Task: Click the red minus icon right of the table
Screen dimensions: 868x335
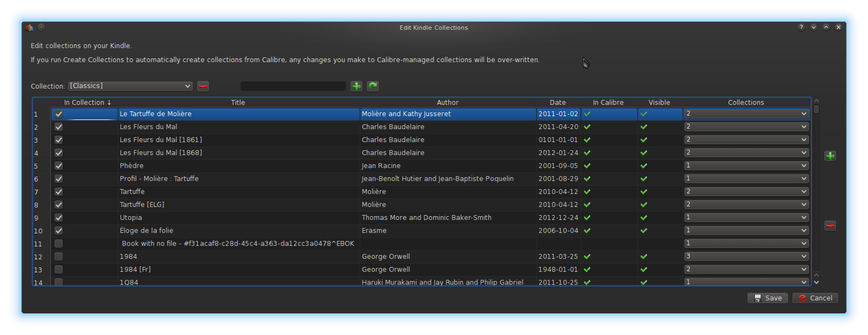Action: [830, 225]
